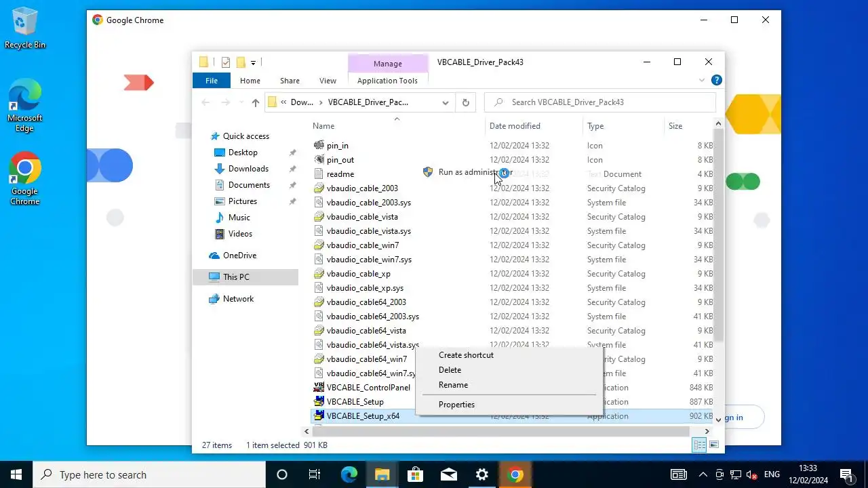Choose Delete from context menu
The width and height of the screenshot is (868, 488).
pyautogui.click(x=450, y=370)
